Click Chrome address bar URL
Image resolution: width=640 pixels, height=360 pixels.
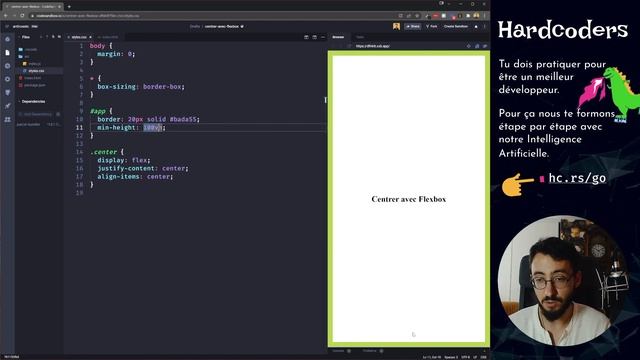pos(88,16)
